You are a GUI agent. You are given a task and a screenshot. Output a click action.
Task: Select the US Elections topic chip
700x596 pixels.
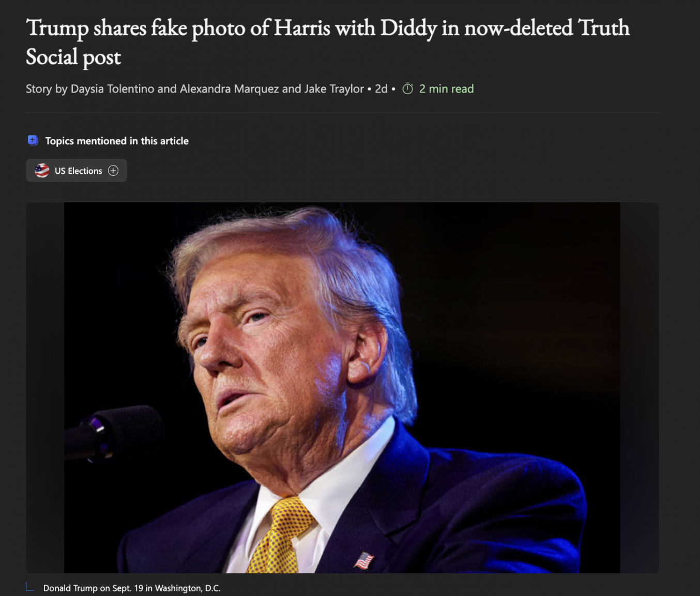[x=77, y=171]
